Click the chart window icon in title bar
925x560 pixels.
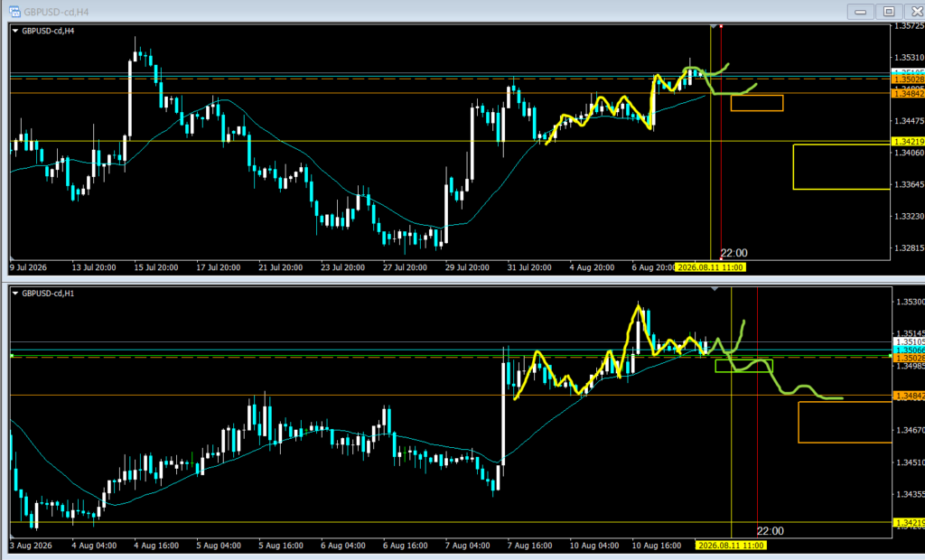click(14, 11)
